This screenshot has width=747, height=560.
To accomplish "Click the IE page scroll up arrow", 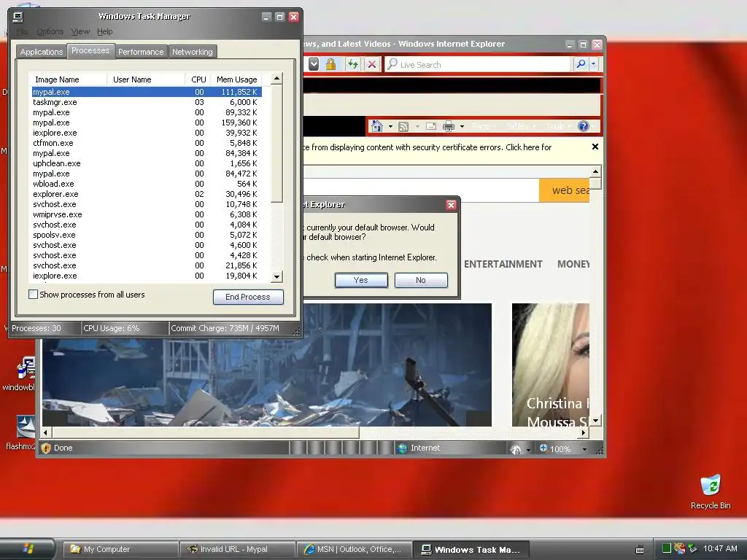I will pos(595,171).
